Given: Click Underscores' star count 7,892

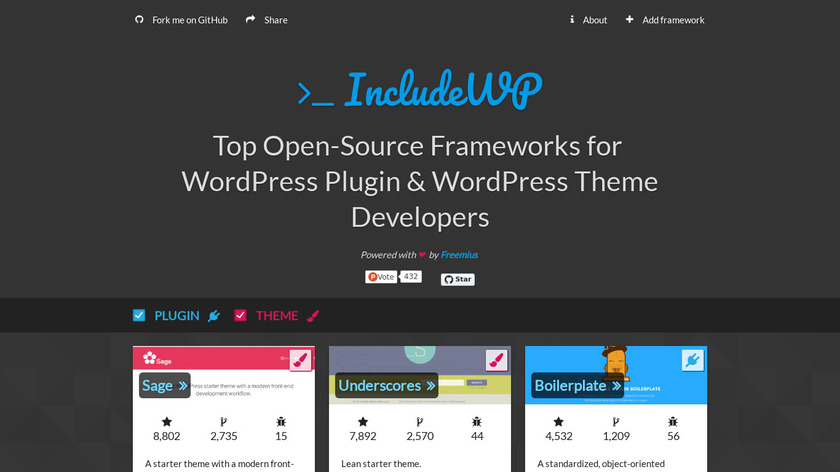Looking at the screenshot, I should 363,436.
